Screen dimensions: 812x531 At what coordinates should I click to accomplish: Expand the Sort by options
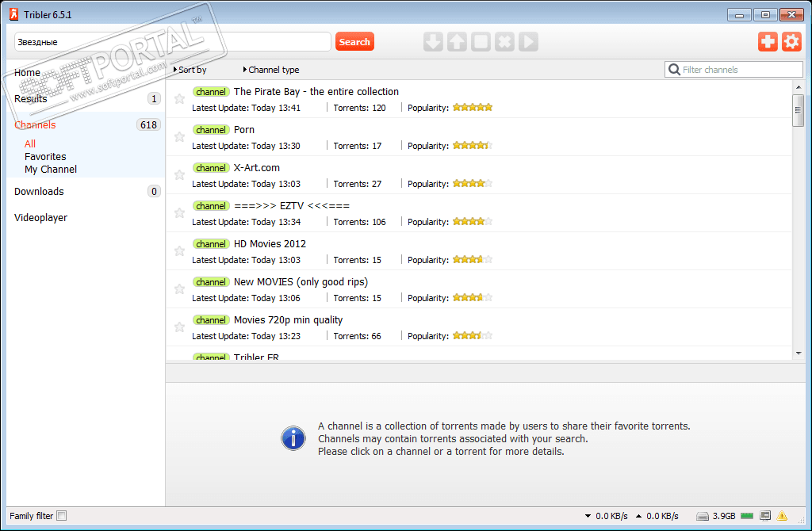tap(190, 70)
